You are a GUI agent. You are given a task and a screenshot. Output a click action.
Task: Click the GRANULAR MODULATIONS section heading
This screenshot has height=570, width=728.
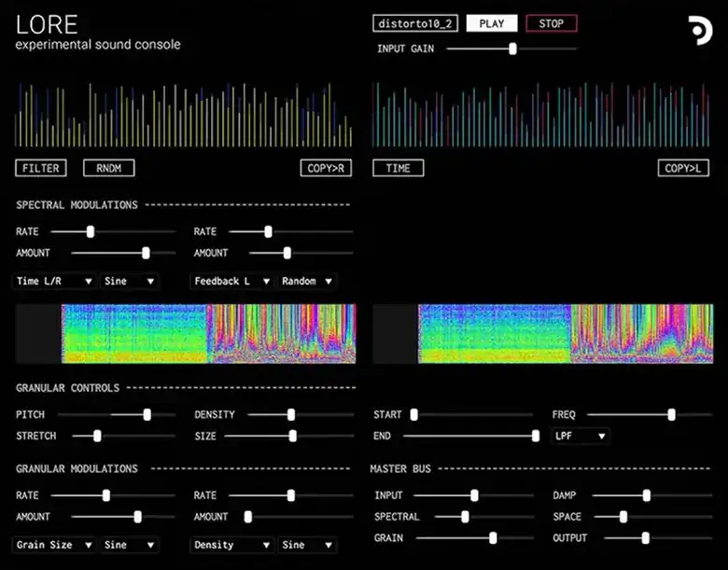click(x=77, y=469)
